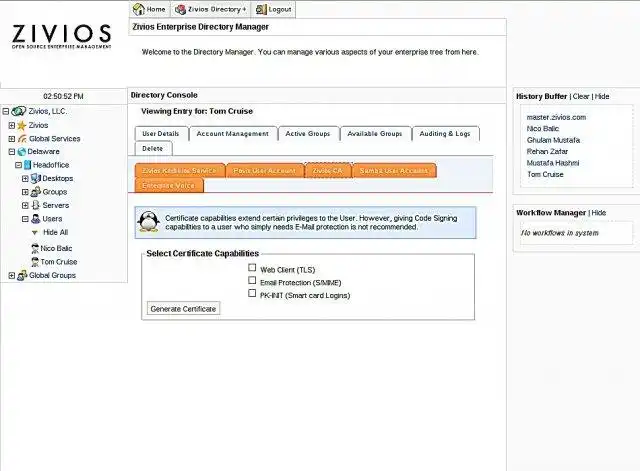This screenshot has height=471, width=640.
Task: Click the Headoffice building icon
Action: pos(27,165)
